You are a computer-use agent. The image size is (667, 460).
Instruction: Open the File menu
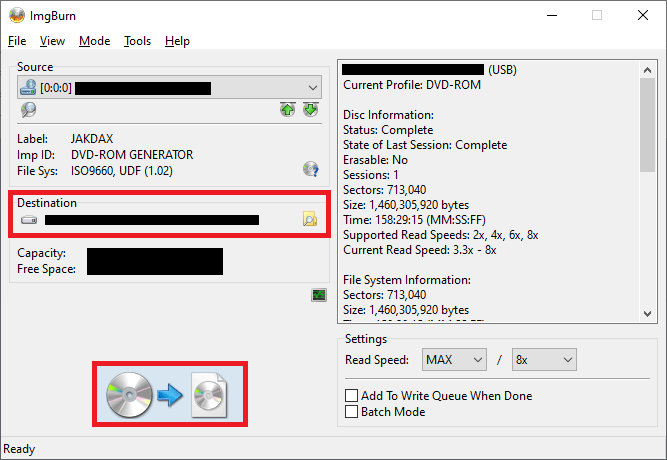[17, 41]
